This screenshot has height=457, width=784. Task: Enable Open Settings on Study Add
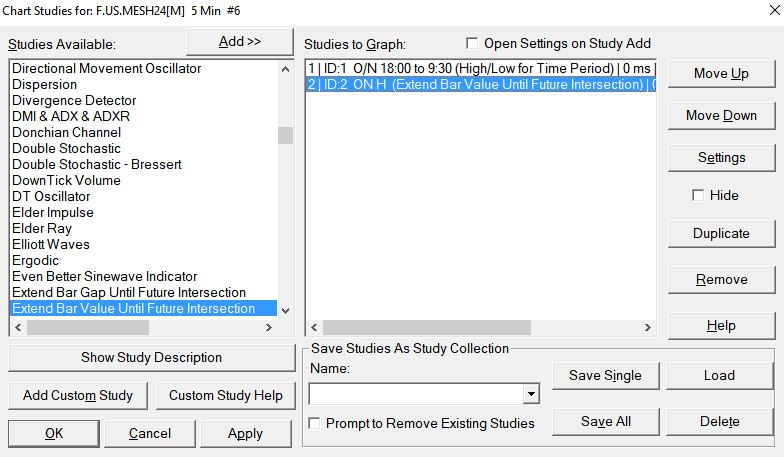point(473,44)
